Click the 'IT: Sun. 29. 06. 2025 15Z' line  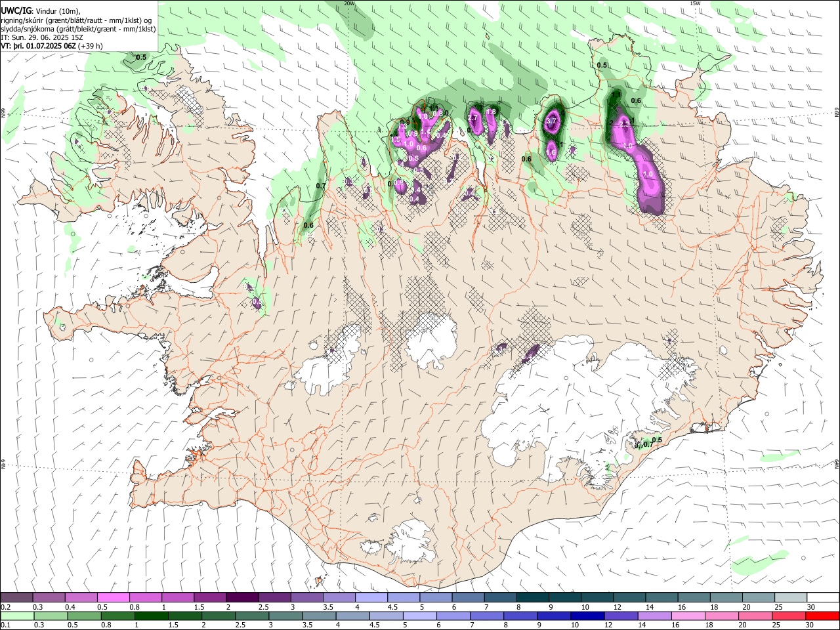tap(41, 37)
